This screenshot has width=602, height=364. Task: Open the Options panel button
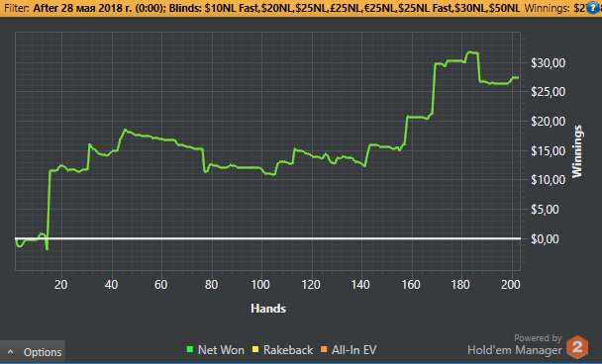click(33, 352)
